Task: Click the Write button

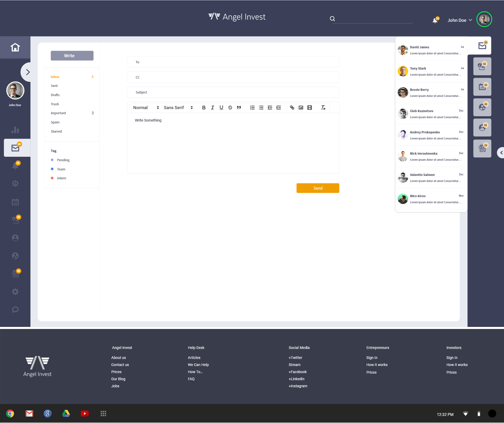Action: pyautogui.click(x=72, y=56)
